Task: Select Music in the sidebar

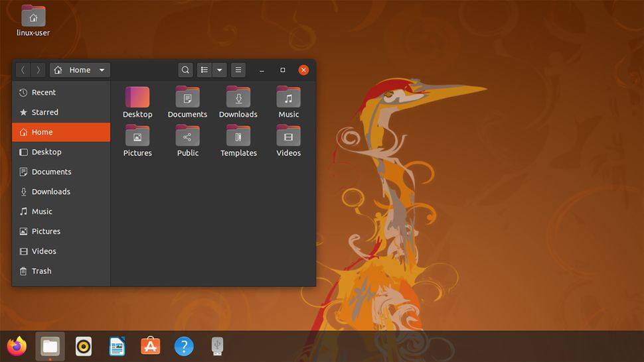Action: click(x=61, y=211)
